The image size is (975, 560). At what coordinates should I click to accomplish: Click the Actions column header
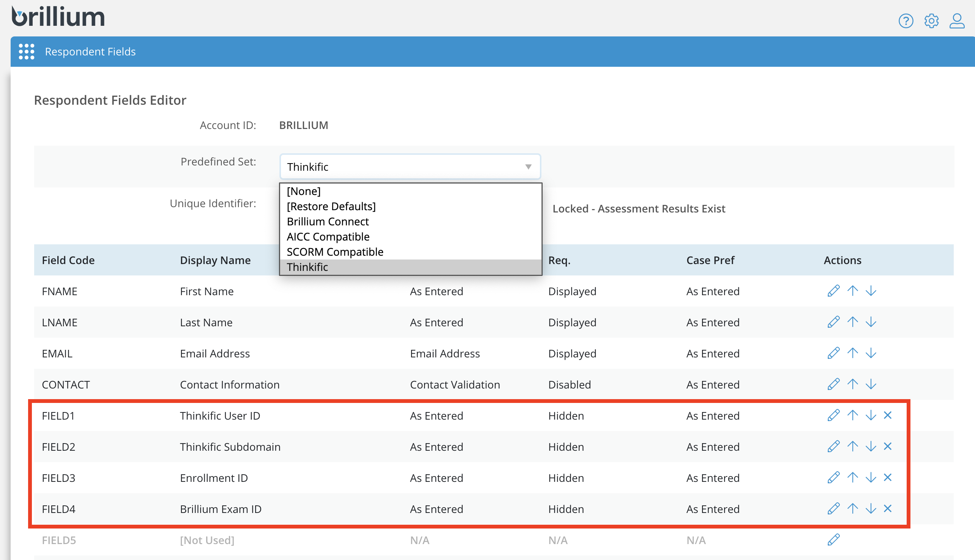pyautogui.click(x=842, y=260)
